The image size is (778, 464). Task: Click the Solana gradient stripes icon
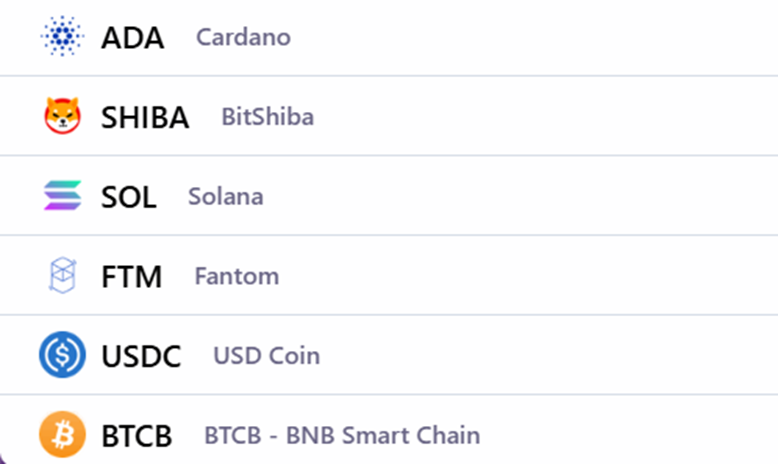(62, 196)
